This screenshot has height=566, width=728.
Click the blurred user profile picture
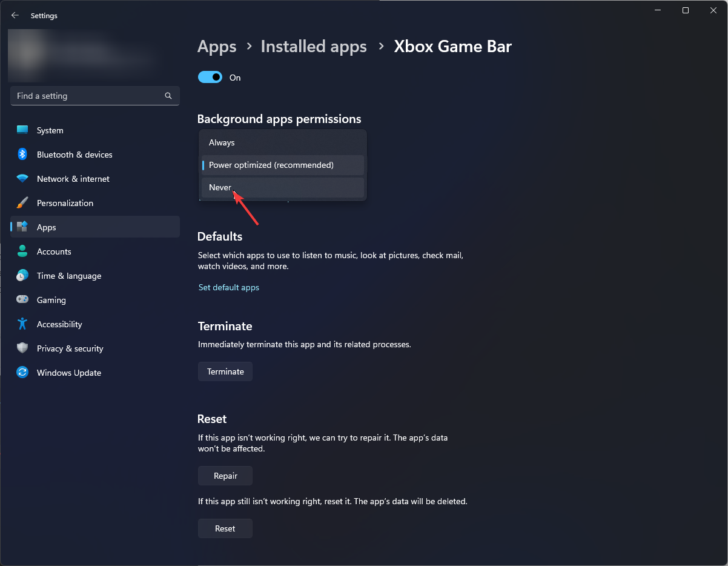(26, 53)
